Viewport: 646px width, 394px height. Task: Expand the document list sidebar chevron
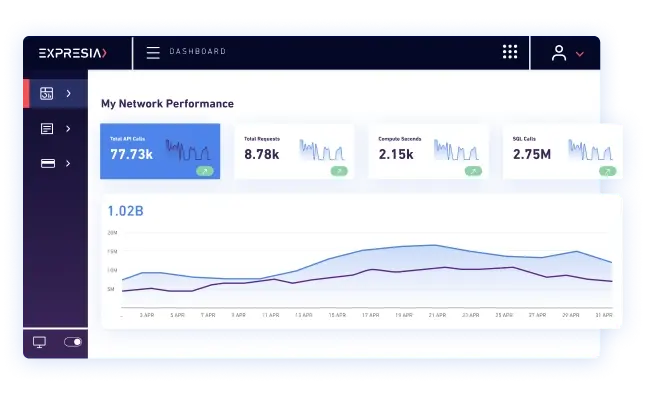tap(68, 129)
